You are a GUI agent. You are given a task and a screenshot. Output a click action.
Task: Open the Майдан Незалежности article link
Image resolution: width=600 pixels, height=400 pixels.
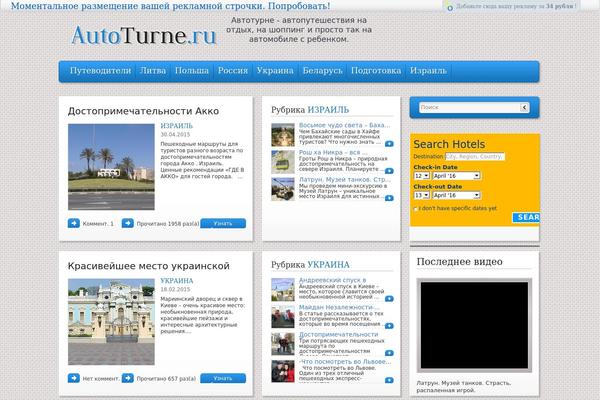339,307
